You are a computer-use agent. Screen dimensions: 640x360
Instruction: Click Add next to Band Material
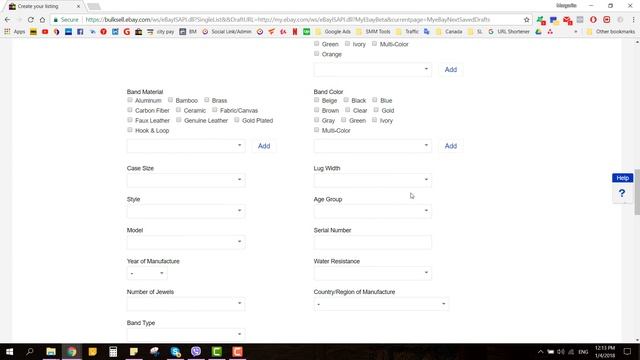(264, 146)
